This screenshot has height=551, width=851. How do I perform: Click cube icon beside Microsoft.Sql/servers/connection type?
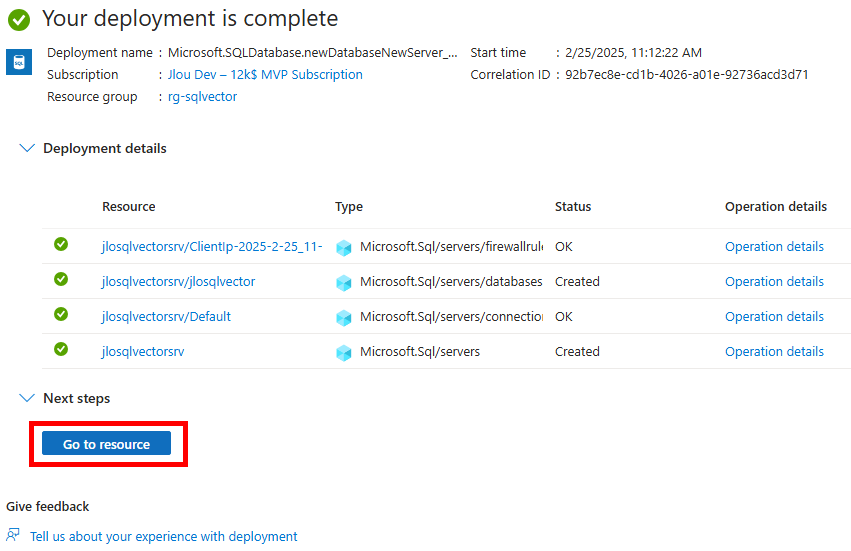tap(344, 318)
